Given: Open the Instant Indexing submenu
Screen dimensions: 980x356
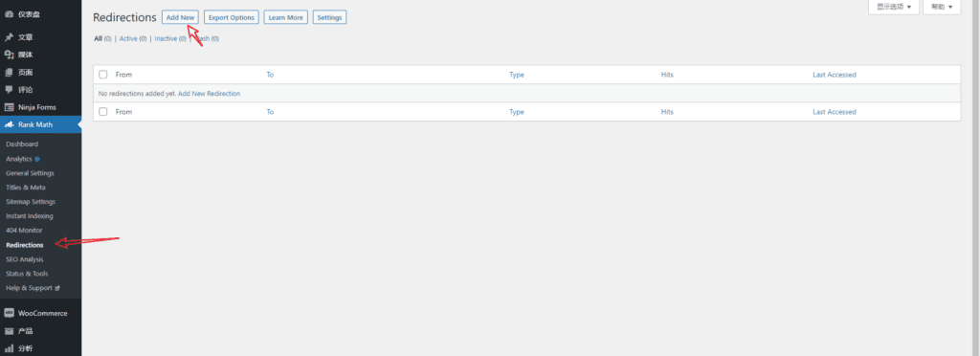Looking at the screenshot, I should tap(30, 216).
